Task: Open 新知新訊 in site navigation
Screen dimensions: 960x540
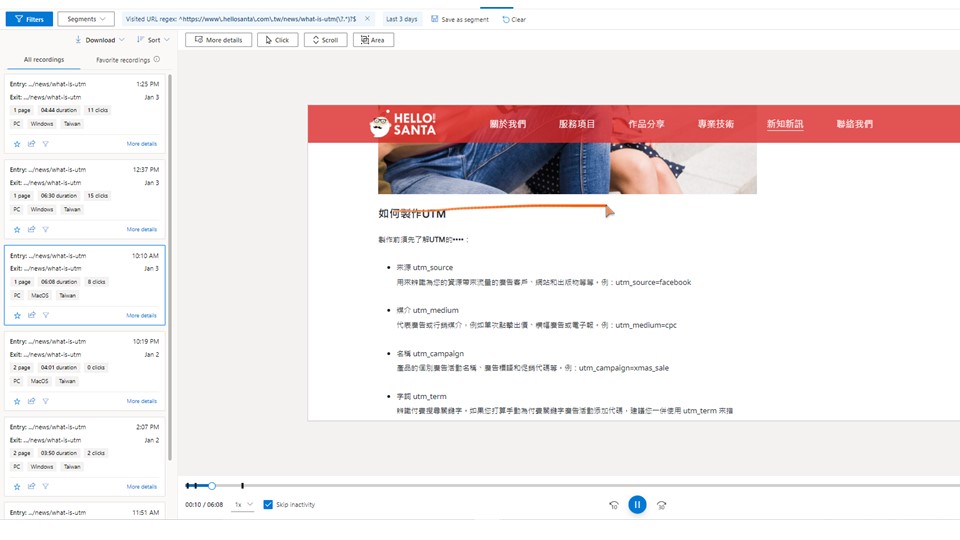Action: [x=785, y=124]
